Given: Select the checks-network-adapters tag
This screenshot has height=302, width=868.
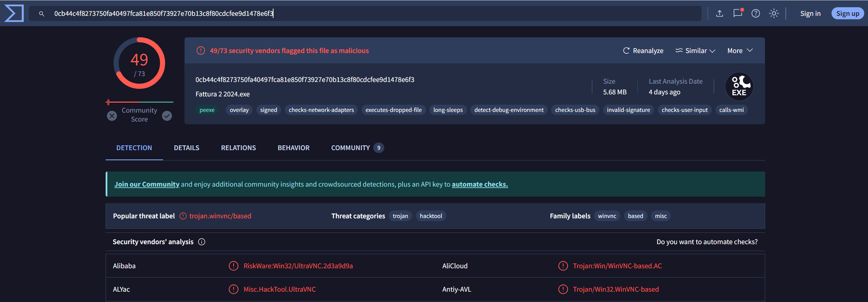Looking at the screenshot, I should 321,110.
